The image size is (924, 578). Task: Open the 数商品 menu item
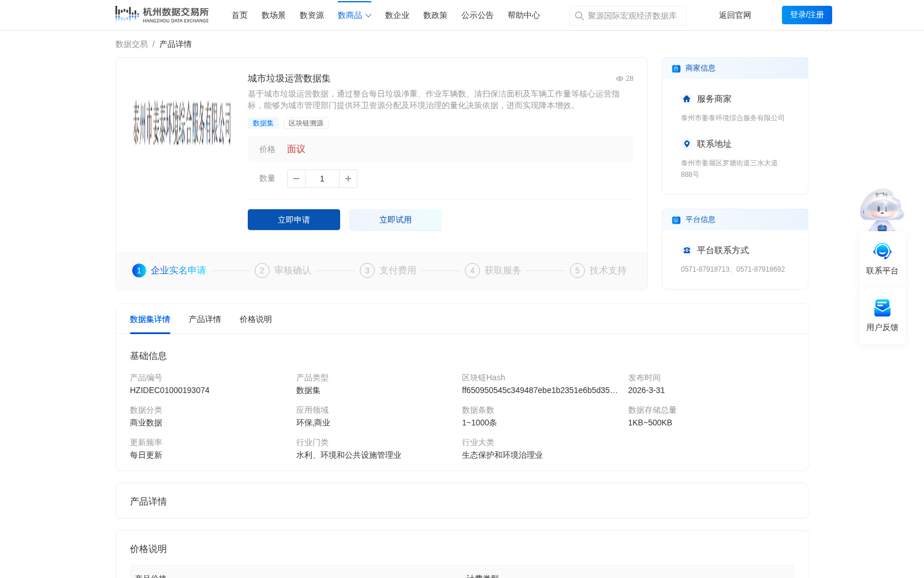tap(350, 15)
